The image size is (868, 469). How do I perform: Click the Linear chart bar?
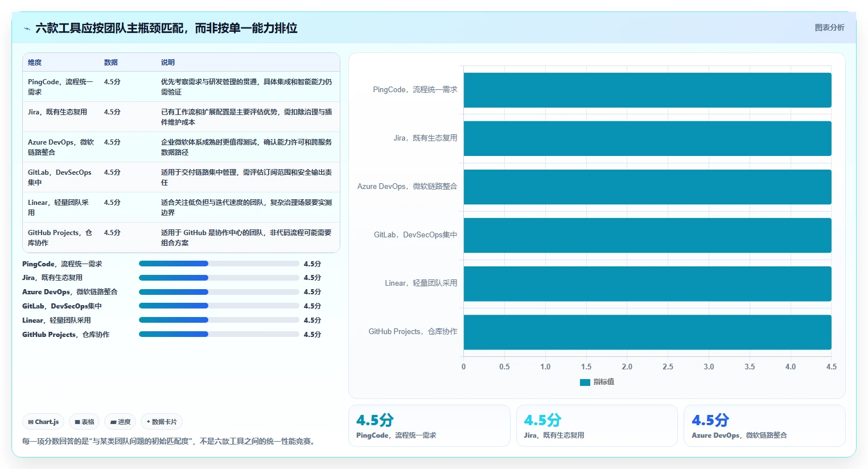click(647, 283)
